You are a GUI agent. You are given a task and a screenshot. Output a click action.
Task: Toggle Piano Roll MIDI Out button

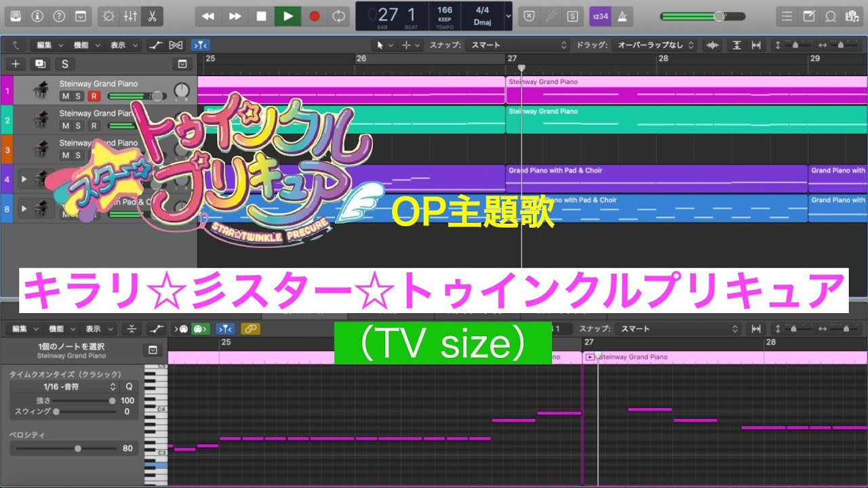[199, 329]
